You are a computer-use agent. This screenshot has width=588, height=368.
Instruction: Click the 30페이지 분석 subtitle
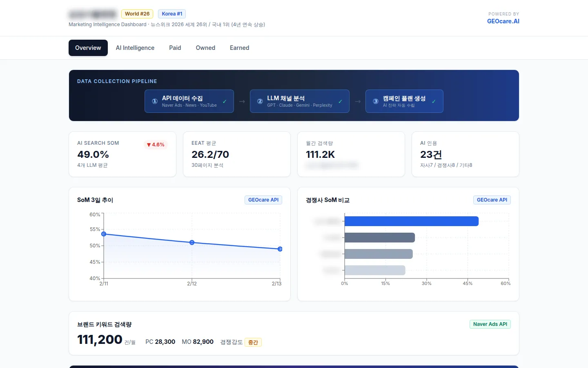point(207,165)
